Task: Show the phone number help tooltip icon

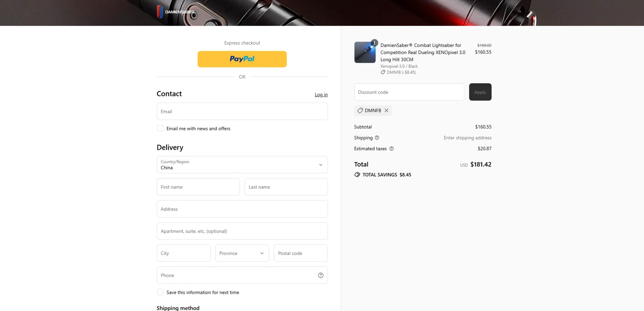Action: click(321, 275)
